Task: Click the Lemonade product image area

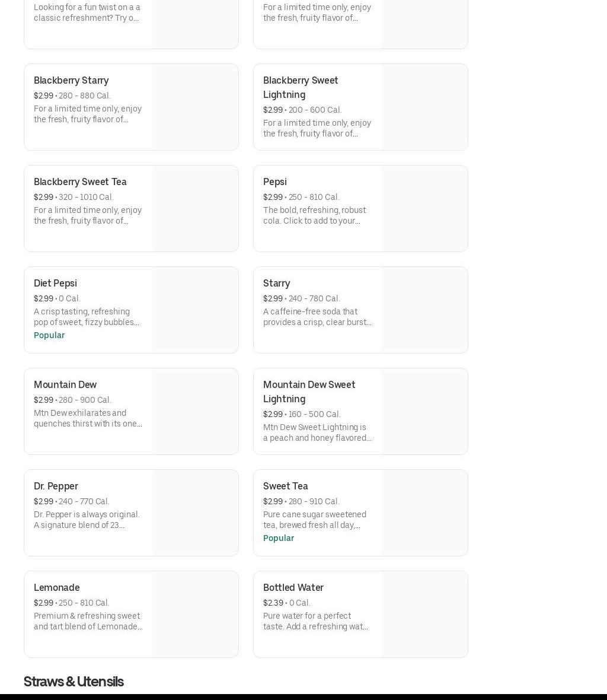Action: pos(195,614)
